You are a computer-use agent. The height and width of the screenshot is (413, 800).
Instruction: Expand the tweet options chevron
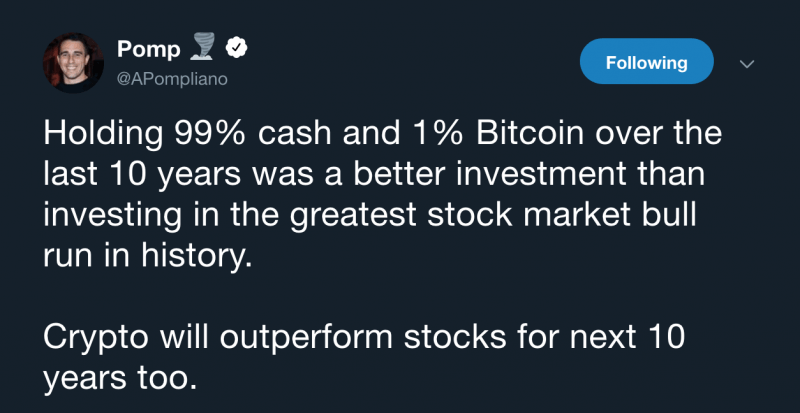click(745, 63)
